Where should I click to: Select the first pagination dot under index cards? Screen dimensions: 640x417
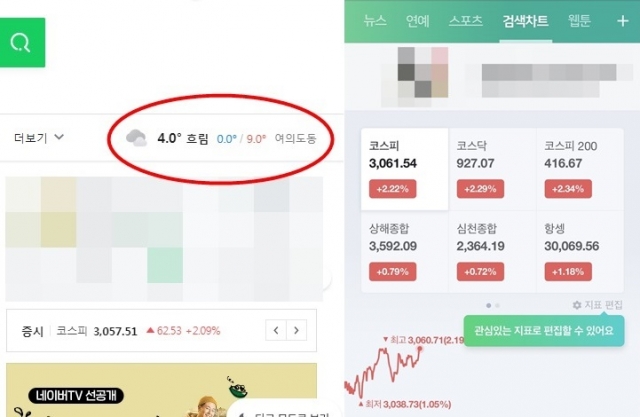(489, 305)
